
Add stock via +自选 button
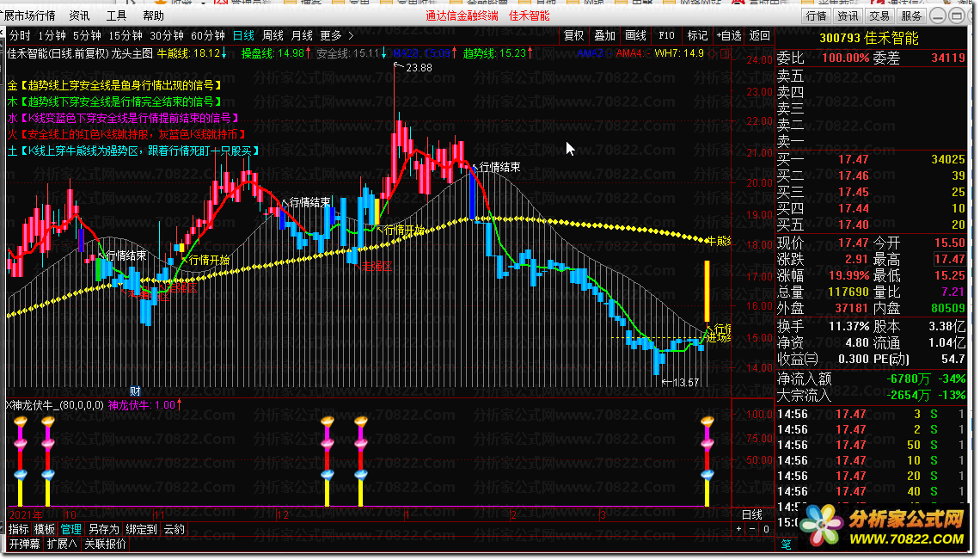[729, 35]
